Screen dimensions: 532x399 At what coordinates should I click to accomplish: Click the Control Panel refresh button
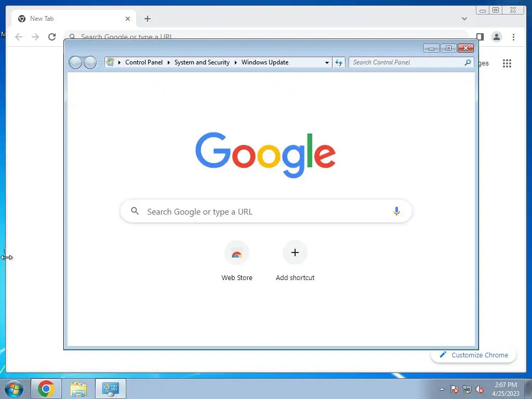pos(339,62)
